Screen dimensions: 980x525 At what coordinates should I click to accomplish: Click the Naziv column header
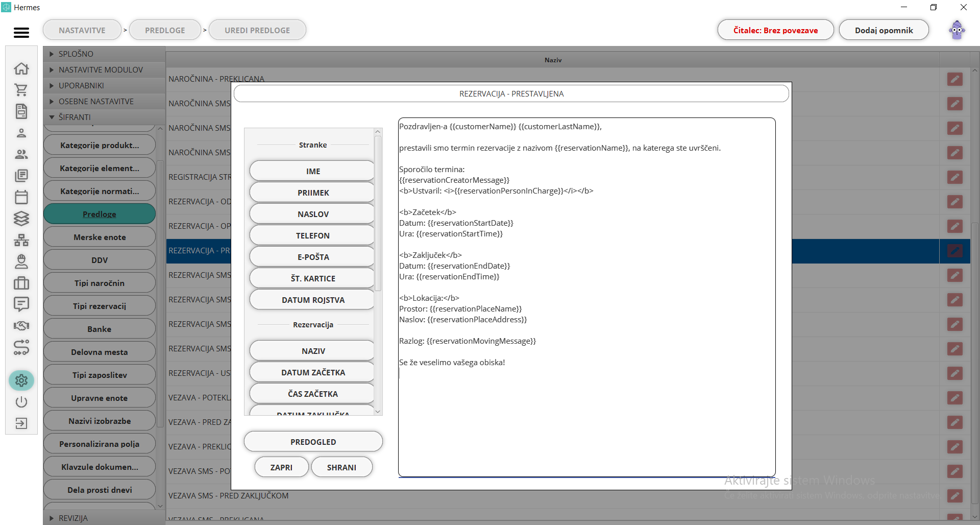point(553,60)
